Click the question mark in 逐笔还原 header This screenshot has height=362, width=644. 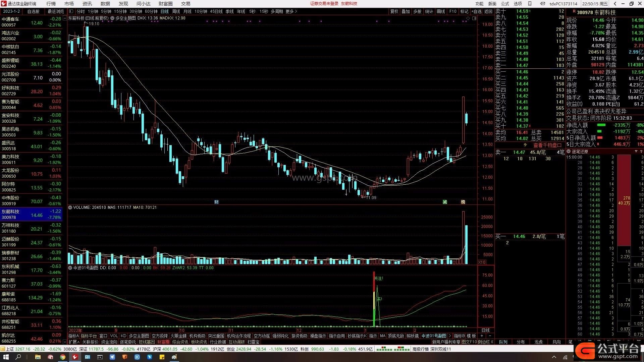tap(641, 152)
